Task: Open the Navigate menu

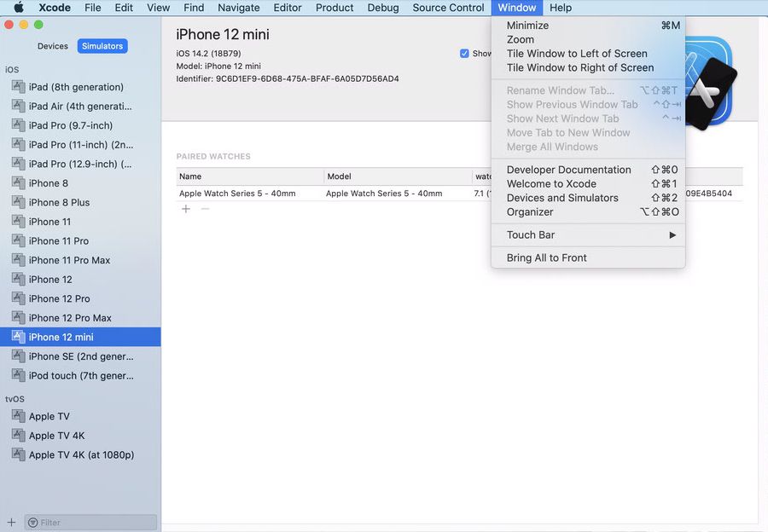Action: pos(239,8)
